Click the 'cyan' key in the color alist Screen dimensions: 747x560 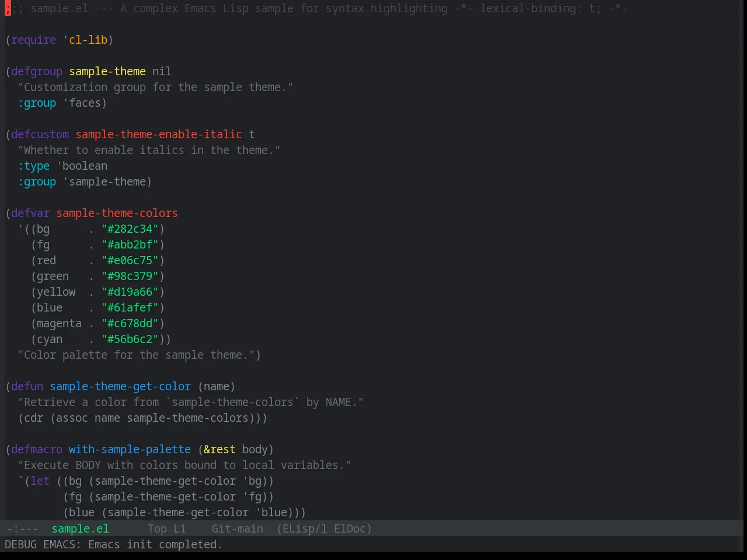tap(50, 339)
